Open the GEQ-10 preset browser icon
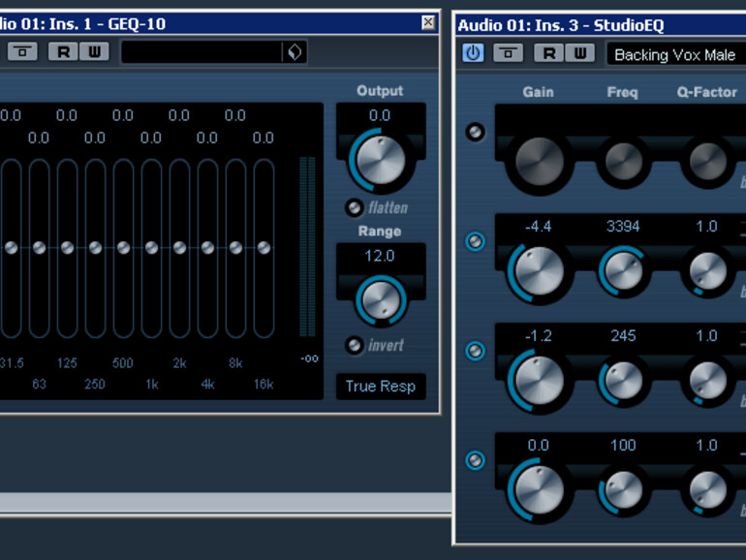The height and width of the screenshot is (560, 746). click(x=295, y=52)
